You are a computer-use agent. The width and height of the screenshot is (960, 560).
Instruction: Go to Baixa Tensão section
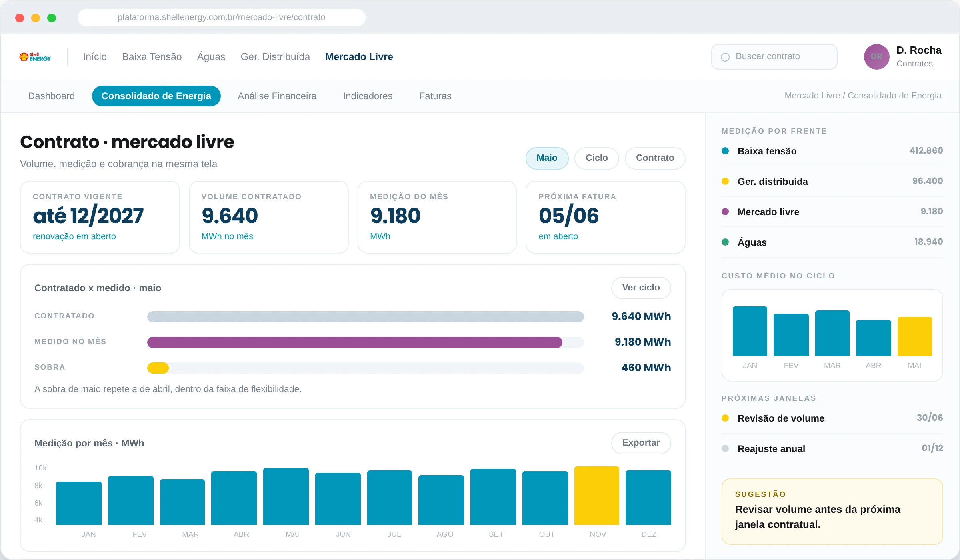tap(152, 57)
